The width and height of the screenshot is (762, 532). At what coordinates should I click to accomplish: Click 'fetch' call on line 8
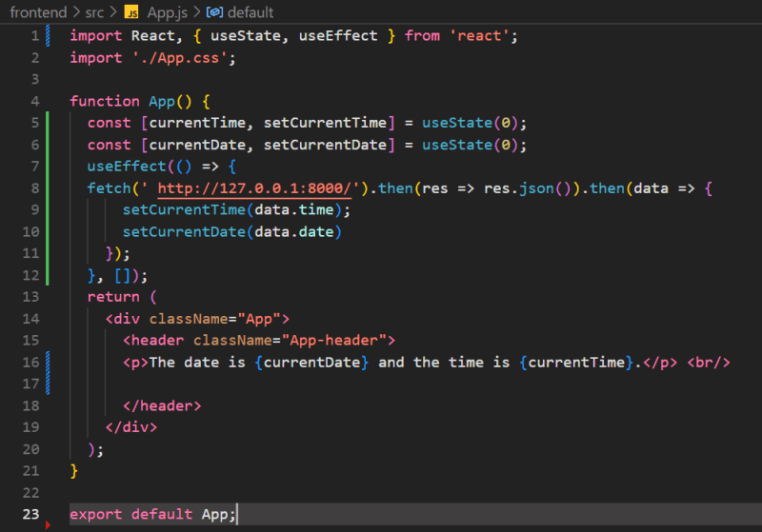(x=110, y=188)
